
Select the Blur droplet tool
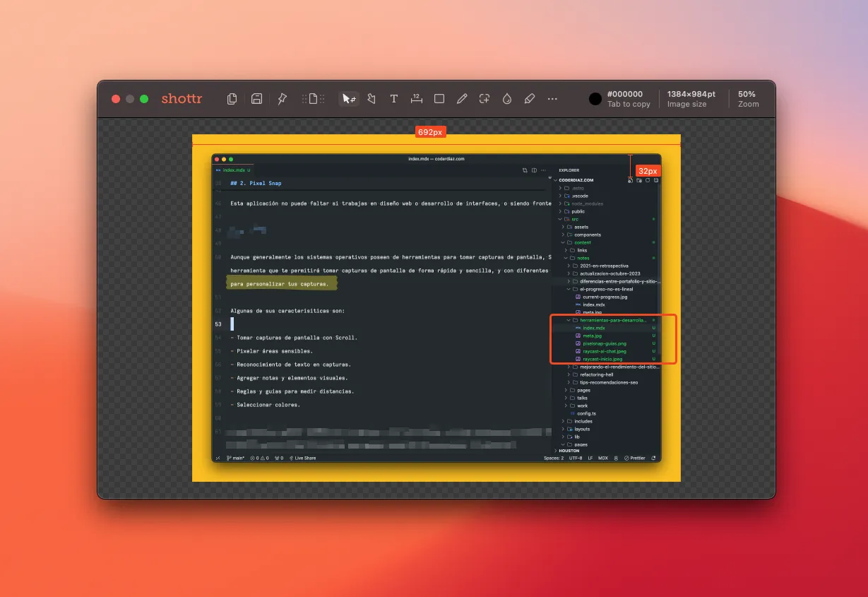[507, 99]
